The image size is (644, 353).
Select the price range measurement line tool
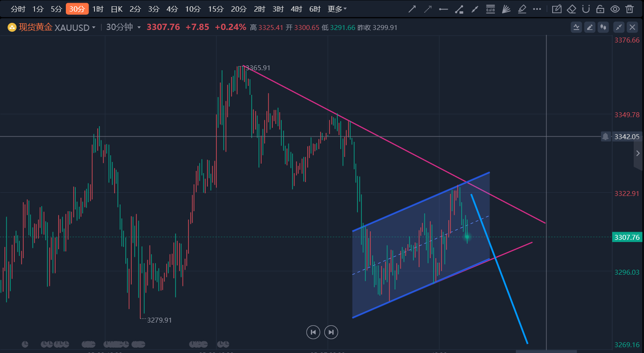tap(459, 9)
